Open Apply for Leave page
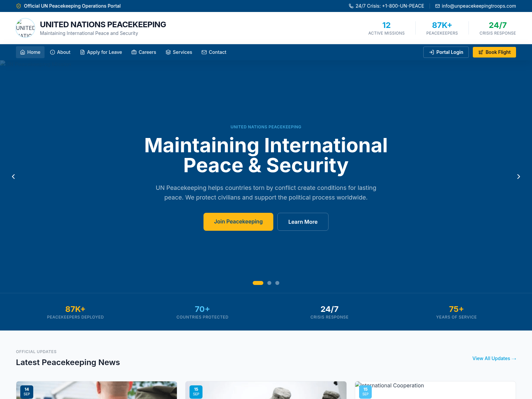 tap(101, 52)
